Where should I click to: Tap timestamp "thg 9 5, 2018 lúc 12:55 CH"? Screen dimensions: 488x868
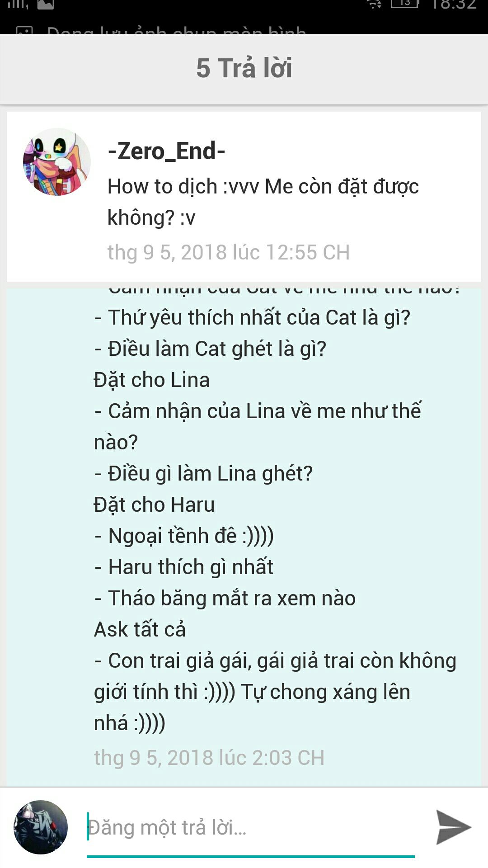(229, 252)
